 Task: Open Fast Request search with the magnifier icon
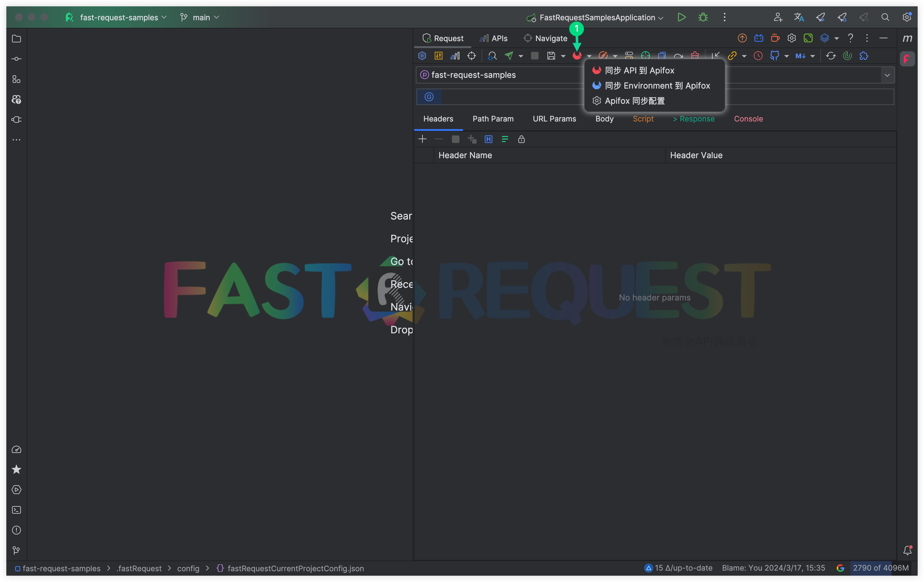click(x=492, y=56)
